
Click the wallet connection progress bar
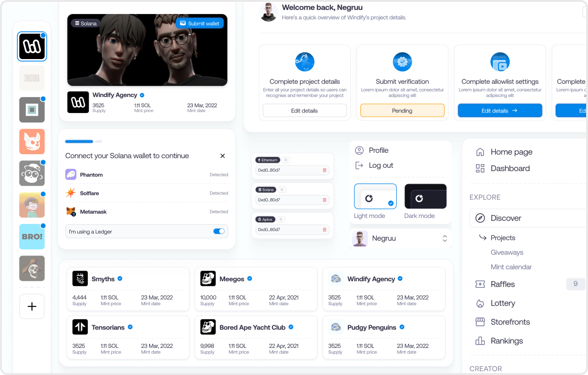point(83,141)
